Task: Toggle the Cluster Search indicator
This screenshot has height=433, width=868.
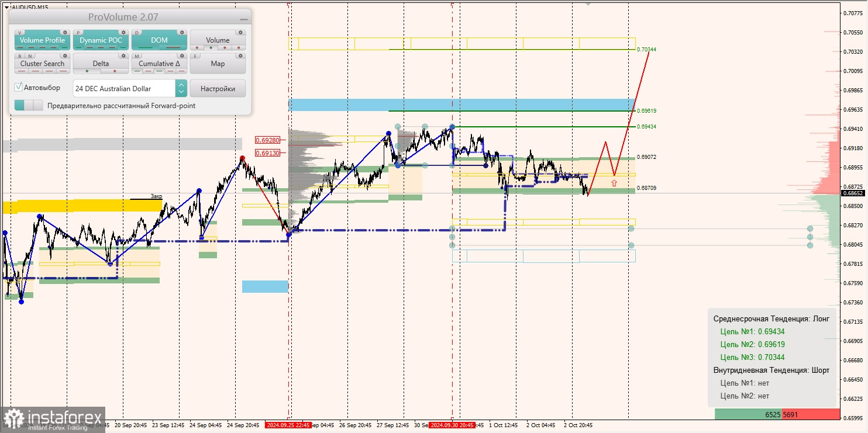Action: (x=42, y=63)
